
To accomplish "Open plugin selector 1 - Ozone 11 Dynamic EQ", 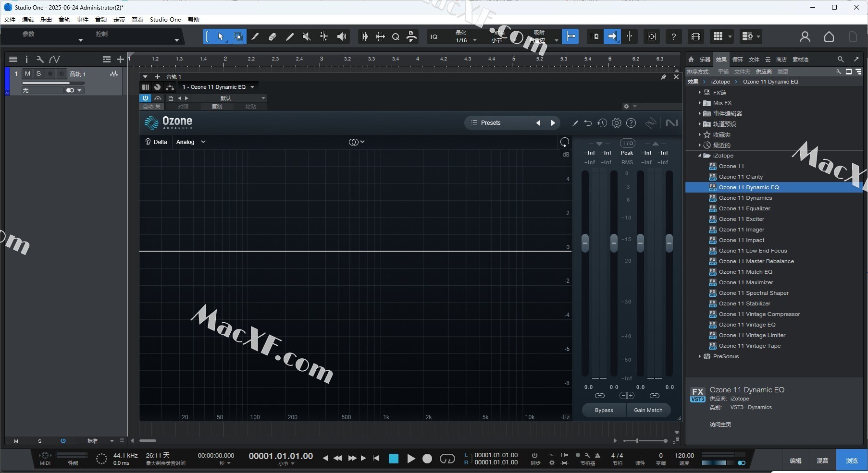I will pyautogui.click(x=218, y=87).
